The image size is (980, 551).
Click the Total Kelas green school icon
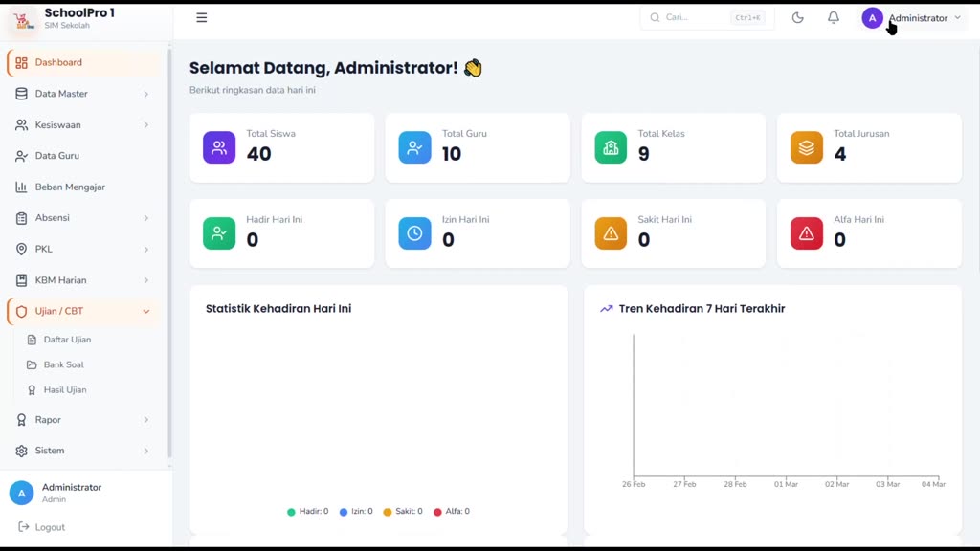coord(611,147)
